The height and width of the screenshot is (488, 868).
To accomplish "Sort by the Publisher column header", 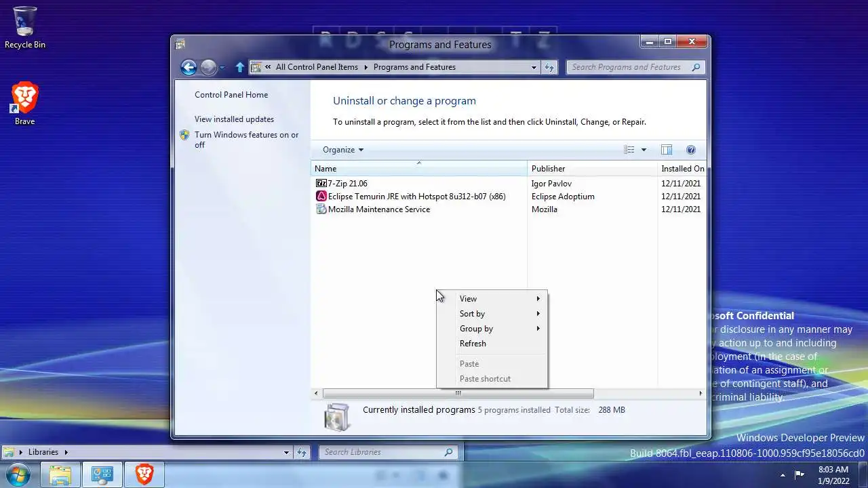I will pyautogui.click(x=592, y=169).
